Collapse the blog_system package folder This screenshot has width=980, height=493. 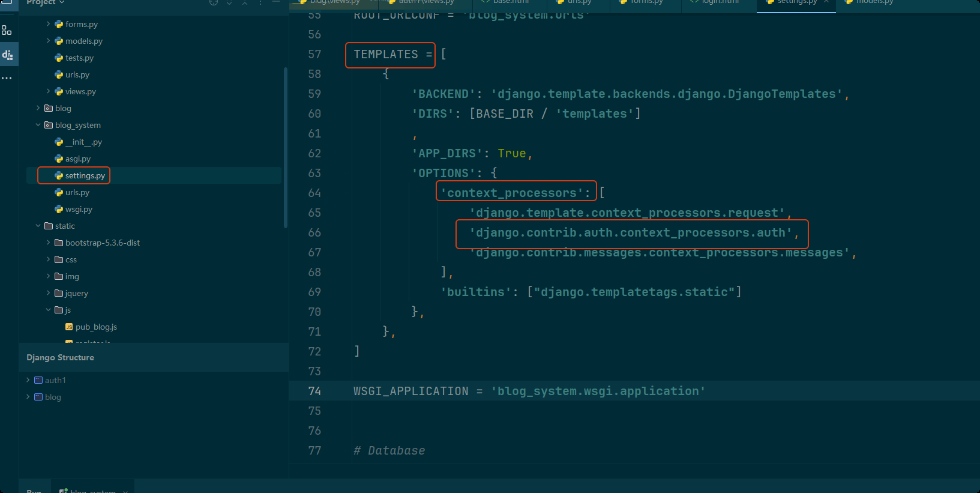click(38, 125)
